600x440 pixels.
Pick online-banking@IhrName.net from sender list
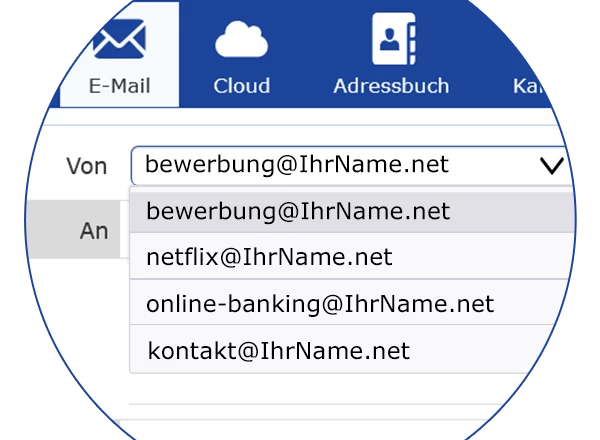click(x=320, y=304)
